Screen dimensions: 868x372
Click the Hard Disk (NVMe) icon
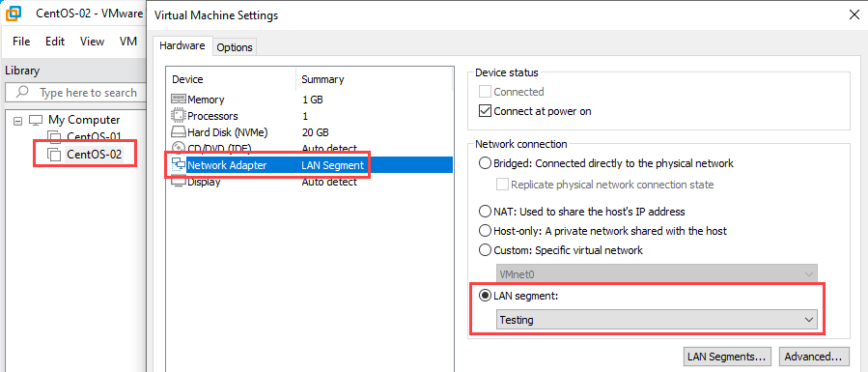179,132
